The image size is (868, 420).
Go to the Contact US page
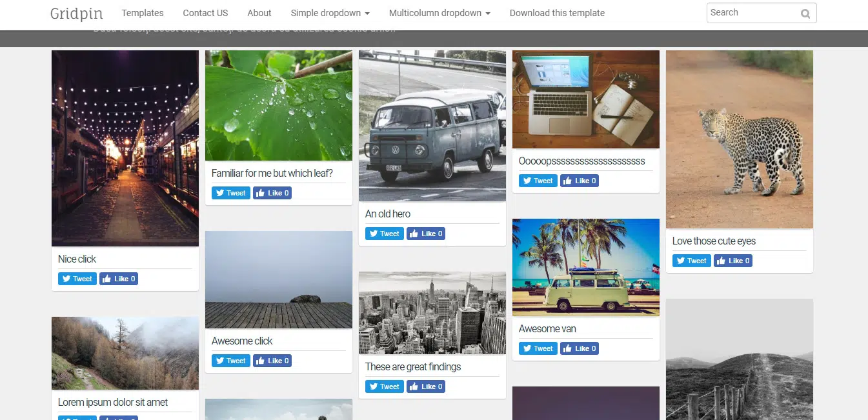205,13
